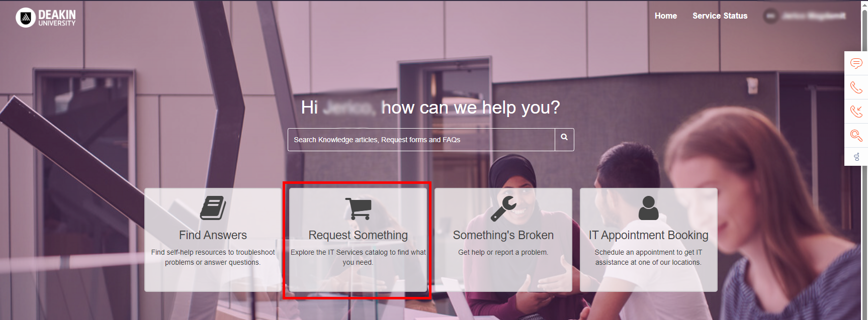
Task: Click the wrench icon above Something's Broken
Action: [503, 208]
